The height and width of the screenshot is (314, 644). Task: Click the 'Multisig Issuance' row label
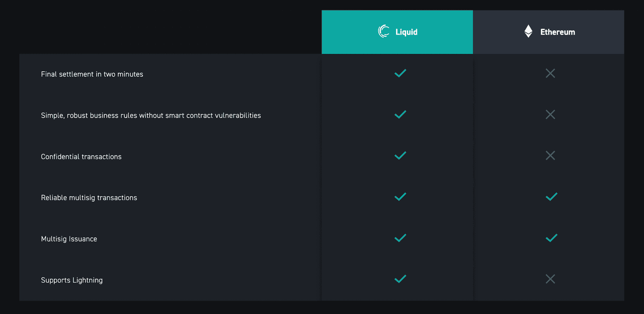pyautogui.click(x=69, y=239)
